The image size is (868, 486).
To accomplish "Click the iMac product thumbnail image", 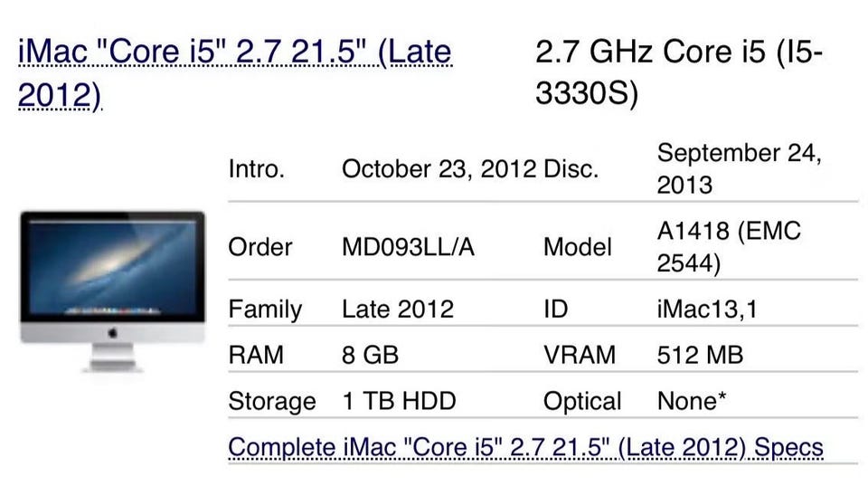I will 113,290.
